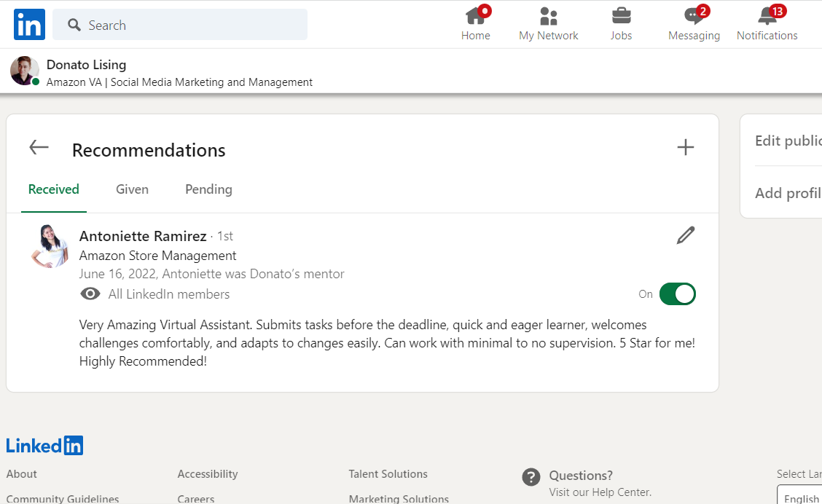Click Antoniette Ramirez's profile picture
Image resolution: width=822 pixels, height=504 pixels.
[x=50, y=246]
